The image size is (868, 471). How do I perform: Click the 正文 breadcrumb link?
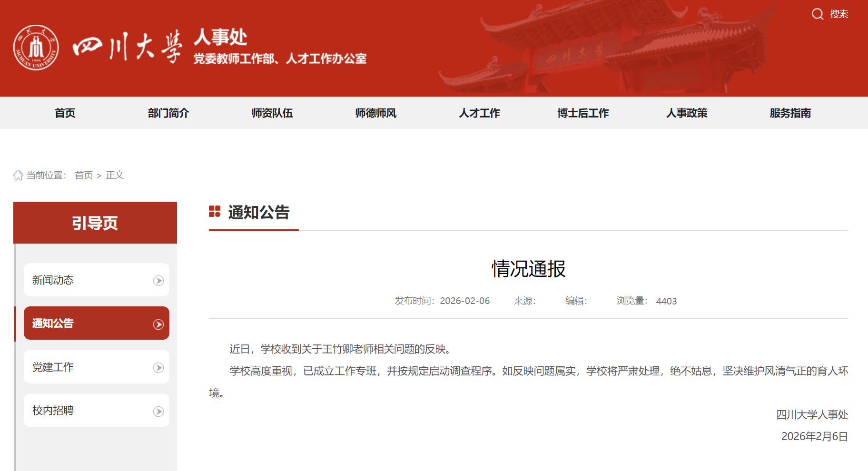(115, 175)
